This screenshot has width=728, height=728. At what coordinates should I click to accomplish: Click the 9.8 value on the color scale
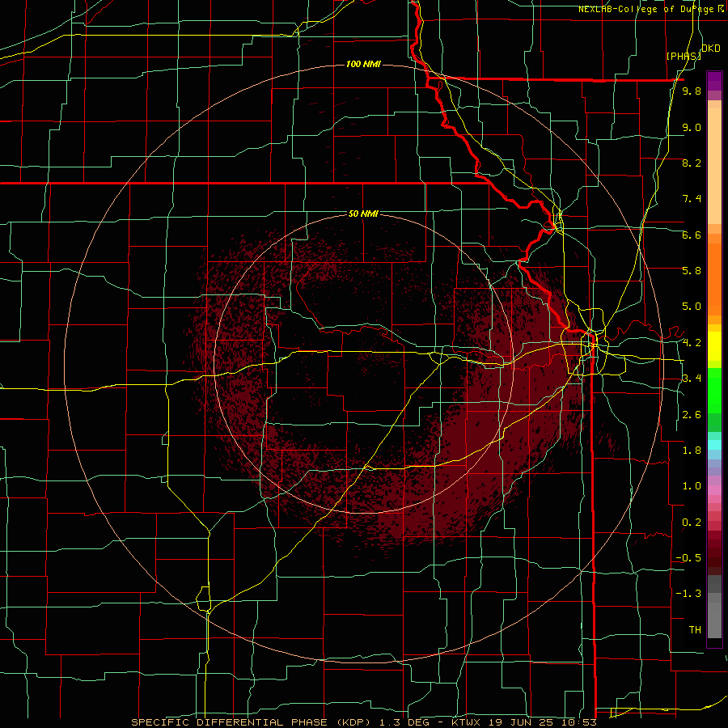coord(692,91)
